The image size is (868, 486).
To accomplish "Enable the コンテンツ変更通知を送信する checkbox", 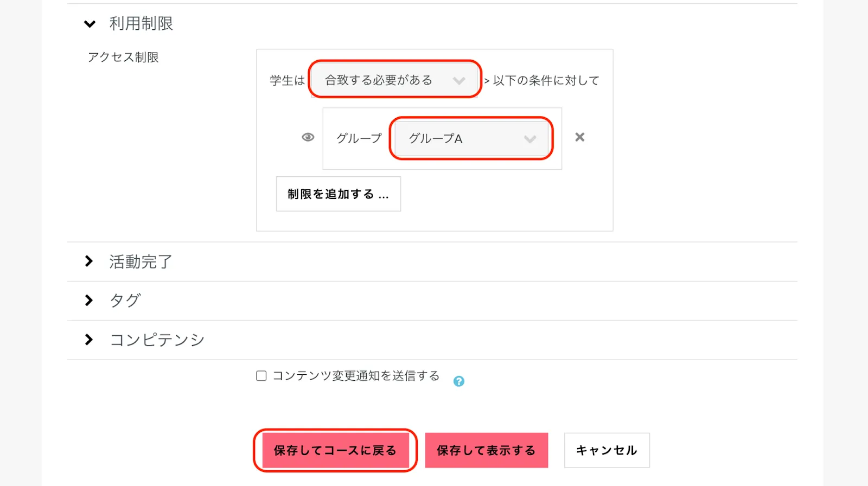I will (x=261, y=376).
